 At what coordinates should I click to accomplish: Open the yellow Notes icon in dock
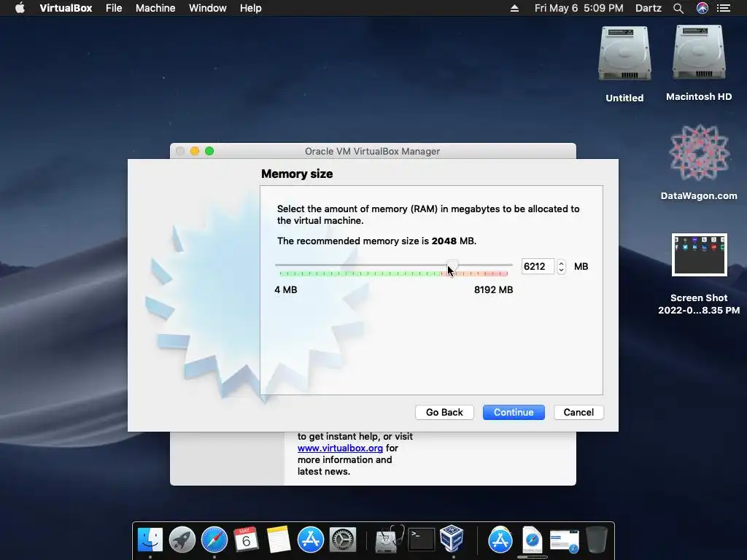point(278,540)
